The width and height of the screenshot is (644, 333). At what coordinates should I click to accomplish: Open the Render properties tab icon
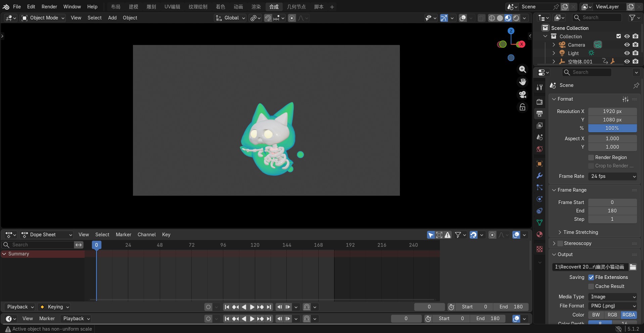point(540,102)
